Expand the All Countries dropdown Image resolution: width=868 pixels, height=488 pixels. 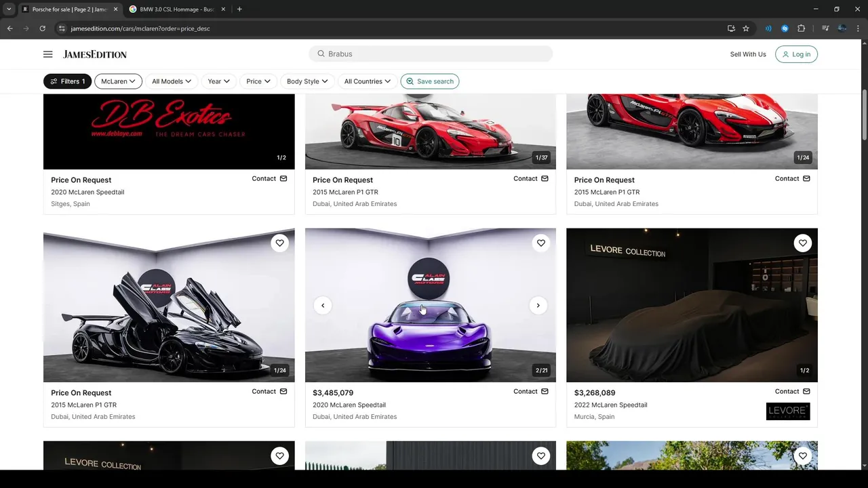[367, 81]
